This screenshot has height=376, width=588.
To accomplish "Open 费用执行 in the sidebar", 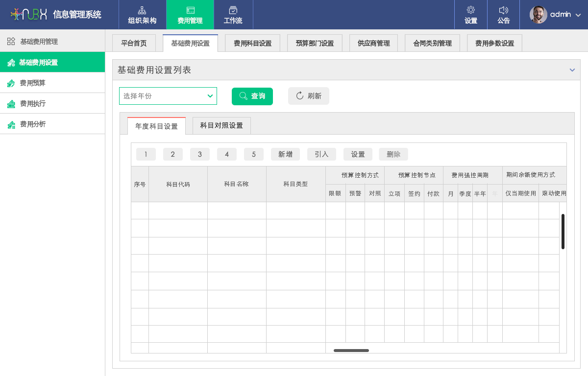I will [x=33, y=104].
